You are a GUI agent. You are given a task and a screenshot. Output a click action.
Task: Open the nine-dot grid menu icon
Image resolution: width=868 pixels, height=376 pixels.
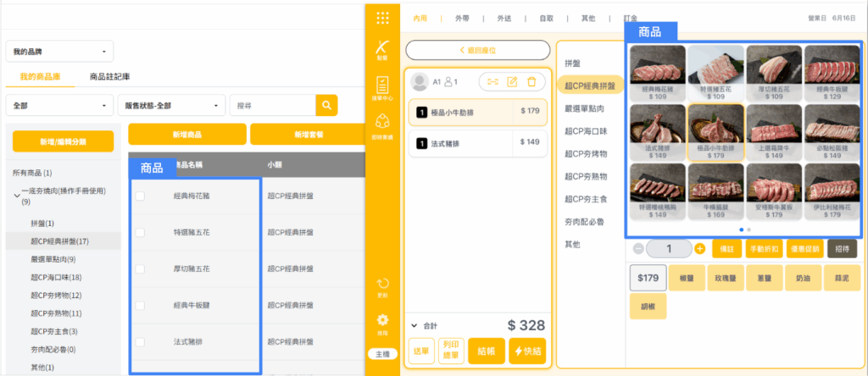coord(383,18)
